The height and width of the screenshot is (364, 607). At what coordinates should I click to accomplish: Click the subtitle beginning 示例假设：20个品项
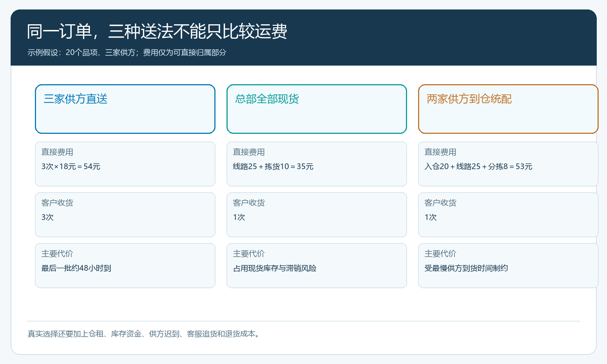[127, 52]
